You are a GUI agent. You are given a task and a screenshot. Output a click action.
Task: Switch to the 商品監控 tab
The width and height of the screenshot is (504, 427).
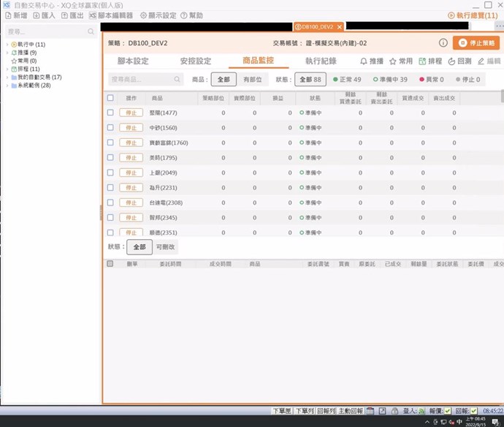pos(258,60)
